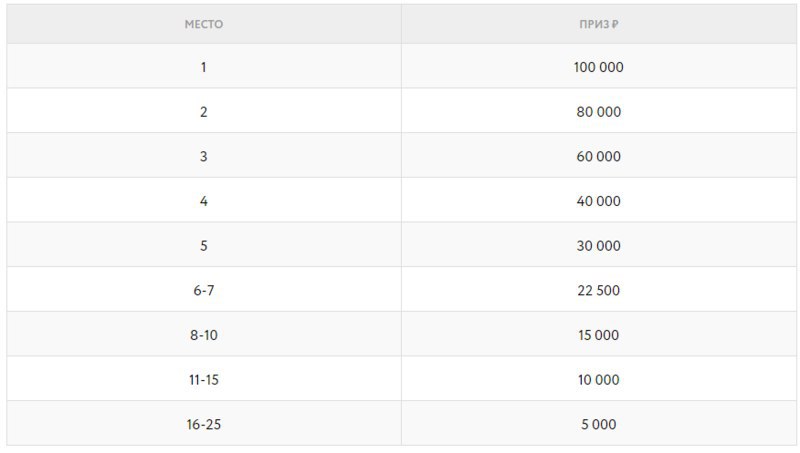Image resolution: width=800 pixels, height=453 pixels.
Task: Select the 6-7 places cell
Action: point(204,290)
